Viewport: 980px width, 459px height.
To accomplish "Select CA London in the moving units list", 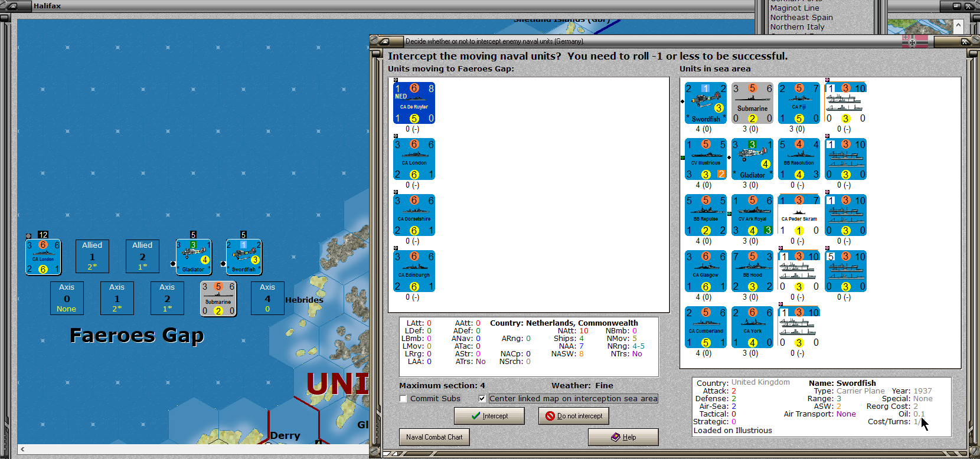I will coord(414,159).
